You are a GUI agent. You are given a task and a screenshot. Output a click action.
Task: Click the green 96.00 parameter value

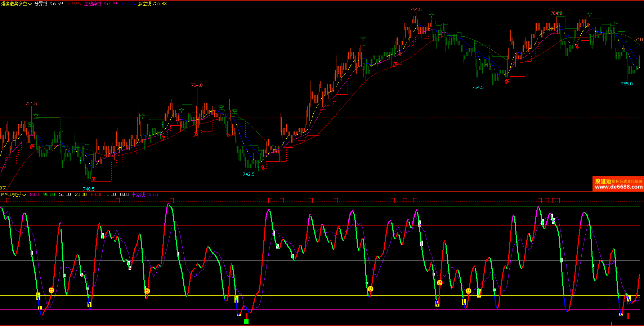pos(49,195)
